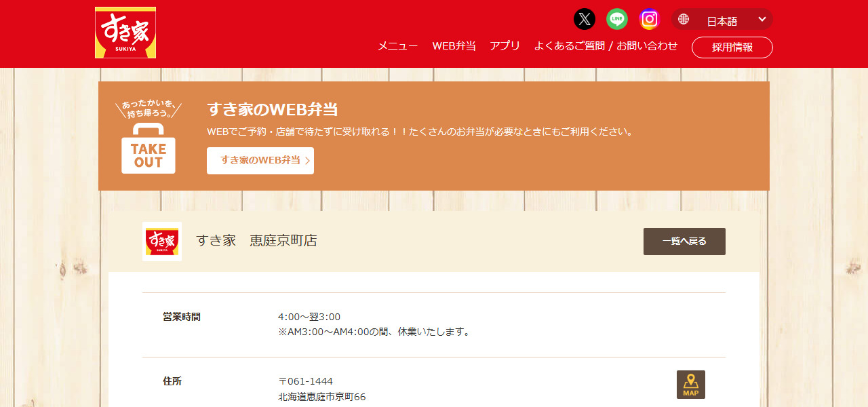The width and height of the screenshot is (868, 407).
Task: Open the LINE social icon
Action: tap(617, 19)
